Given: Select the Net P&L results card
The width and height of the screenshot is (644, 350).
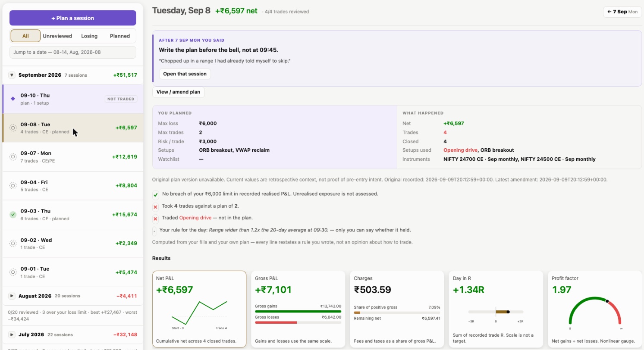Looking at the screenshot, I should (199, 309).
